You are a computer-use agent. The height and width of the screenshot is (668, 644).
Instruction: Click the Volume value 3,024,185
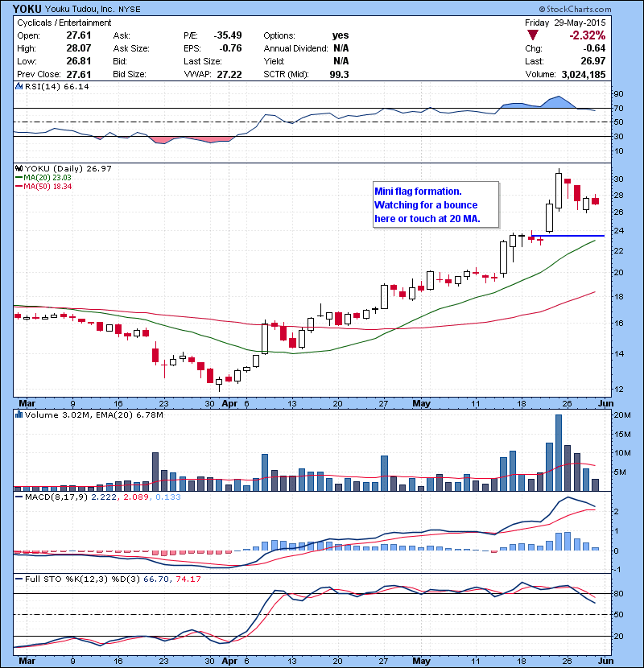pos(584,75)
